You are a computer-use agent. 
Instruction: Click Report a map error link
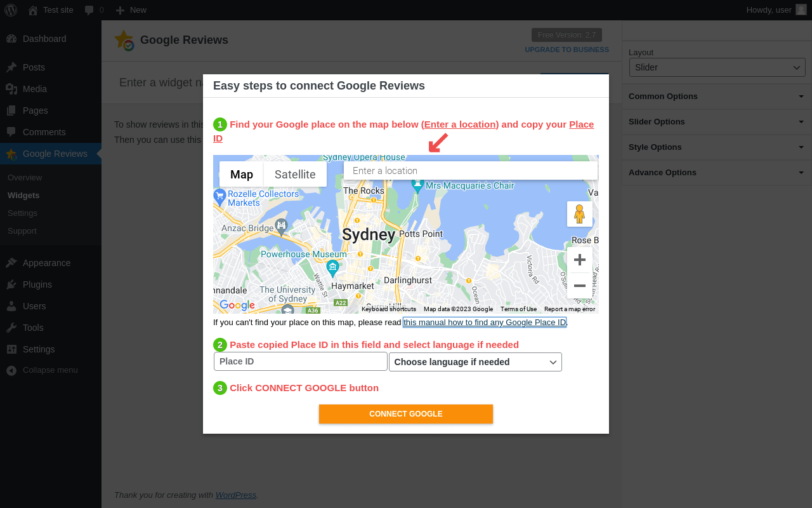click(x=570, y=309)
